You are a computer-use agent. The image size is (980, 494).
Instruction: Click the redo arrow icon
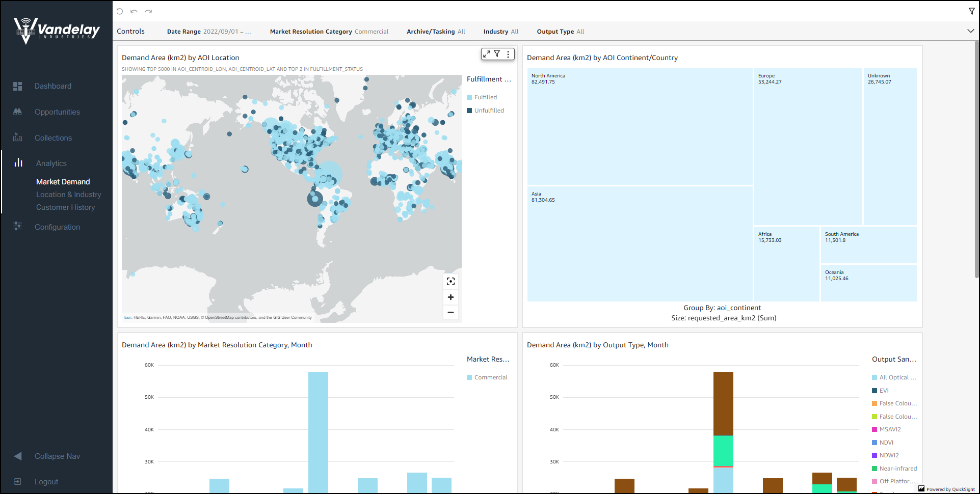tap(148, 11)
